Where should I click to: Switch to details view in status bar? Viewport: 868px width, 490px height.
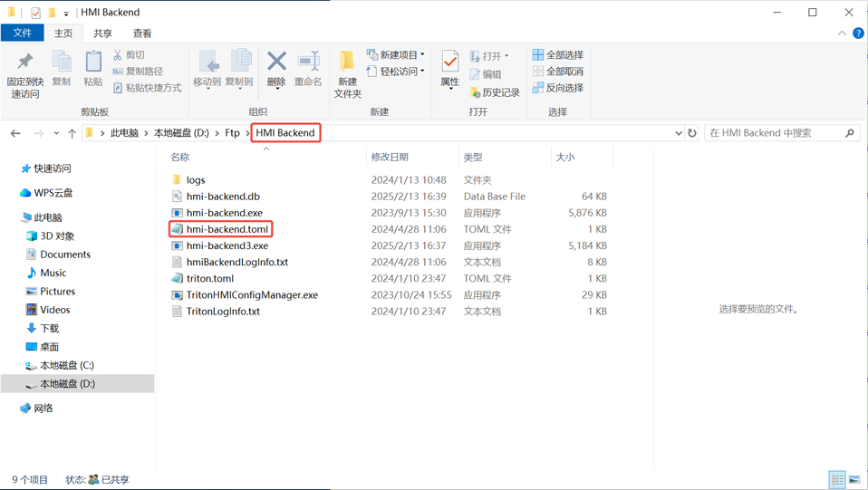coord(837,480)
